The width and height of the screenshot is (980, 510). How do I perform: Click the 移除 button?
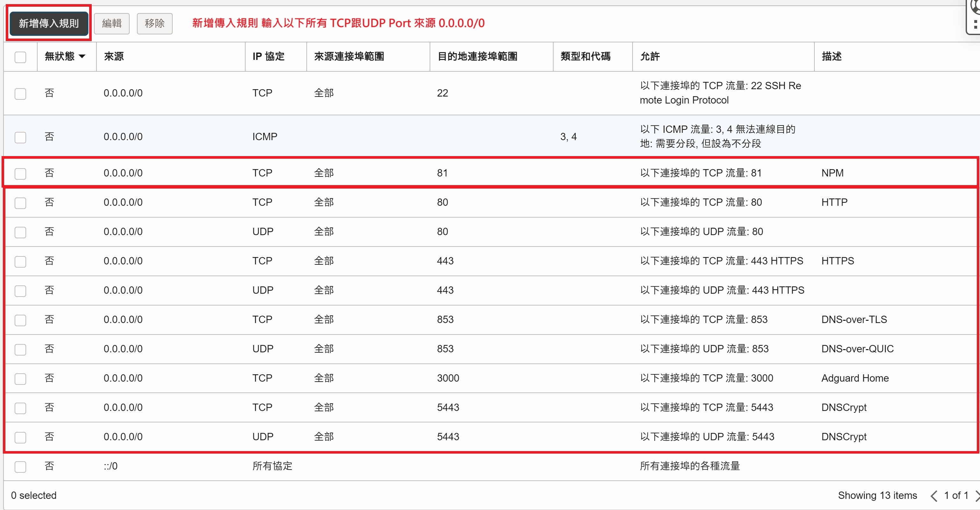click(154, 24)
